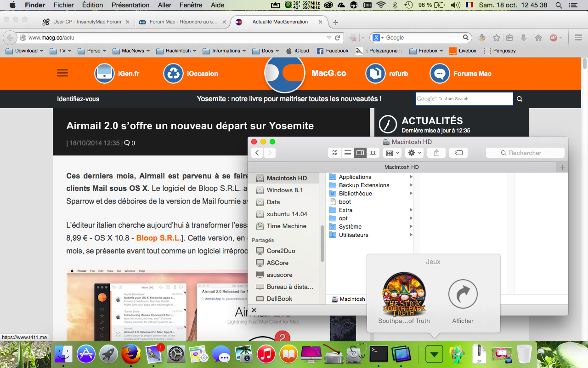Open Freebox bookmarks folder
588x368 pixels.
(426, 51)
